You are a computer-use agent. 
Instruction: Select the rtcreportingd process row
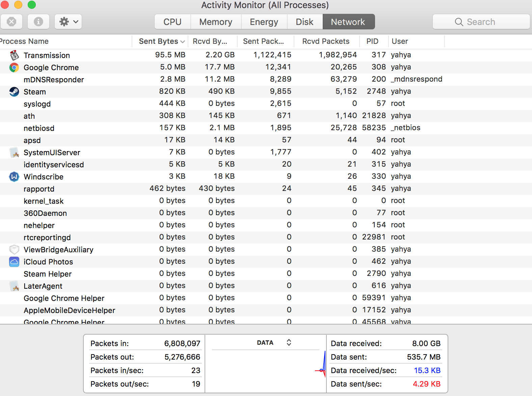click(x=266, y=237)
